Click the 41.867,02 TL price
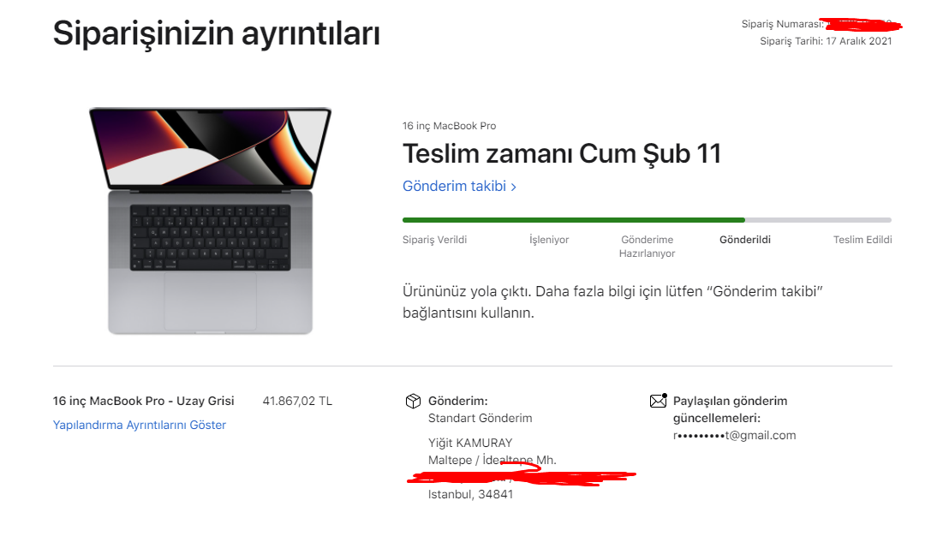 (297, 402)
